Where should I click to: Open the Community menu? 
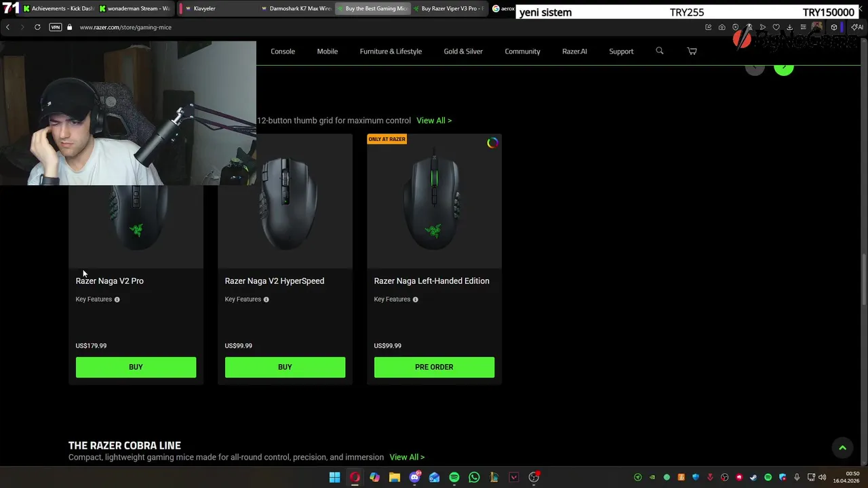click(522, 52)
